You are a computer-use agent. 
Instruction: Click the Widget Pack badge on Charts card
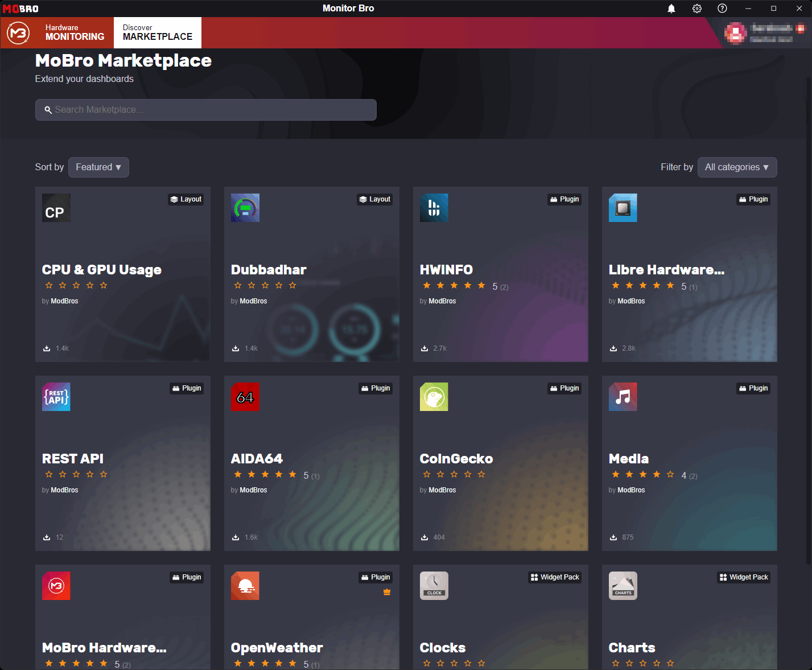click(x=744, y=577)
